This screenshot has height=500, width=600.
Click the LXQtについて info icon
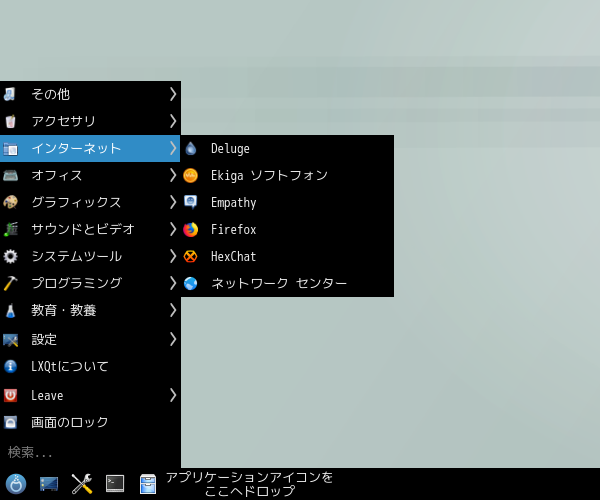coord(10,366)
